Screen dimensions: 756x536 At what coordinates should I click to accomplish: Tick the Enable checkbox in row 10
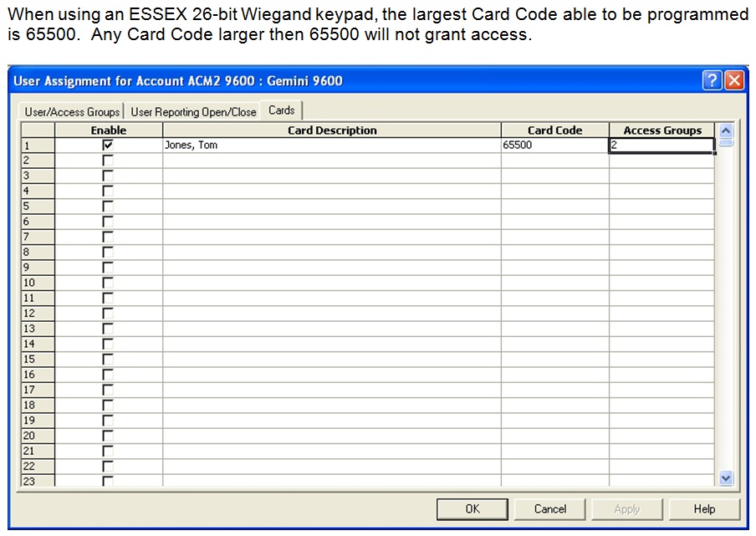coord(108,283)
